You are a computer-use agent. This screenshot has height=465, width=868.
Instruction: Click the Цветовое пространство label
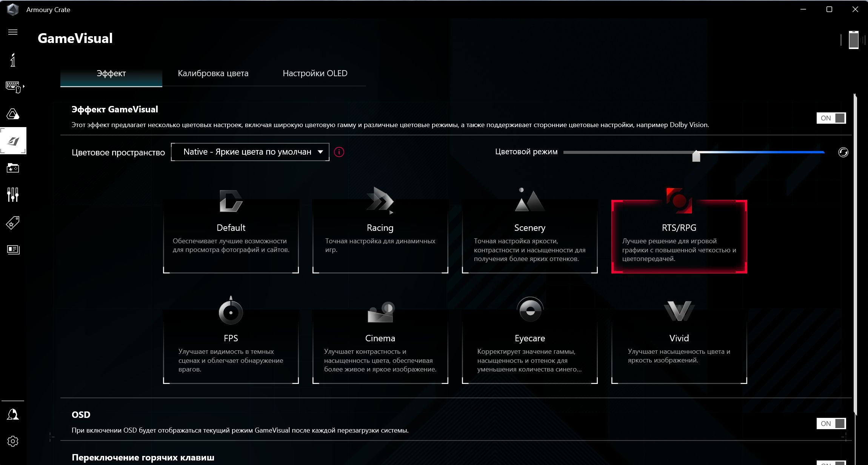coord(118,152)
